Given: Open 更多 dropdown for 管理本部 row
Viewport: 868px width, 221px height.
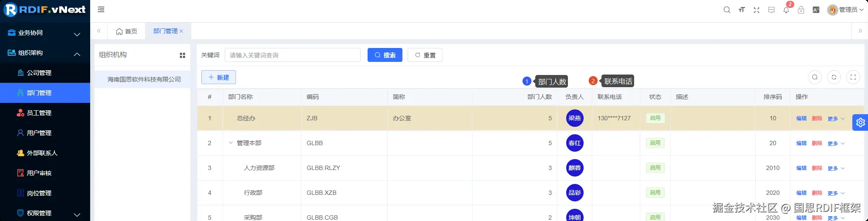Looking at the screenshot, I should [x=836, y=143].
